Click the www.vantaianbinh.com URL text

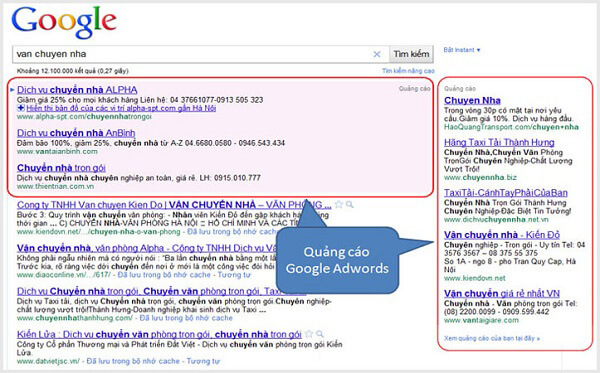57,151
